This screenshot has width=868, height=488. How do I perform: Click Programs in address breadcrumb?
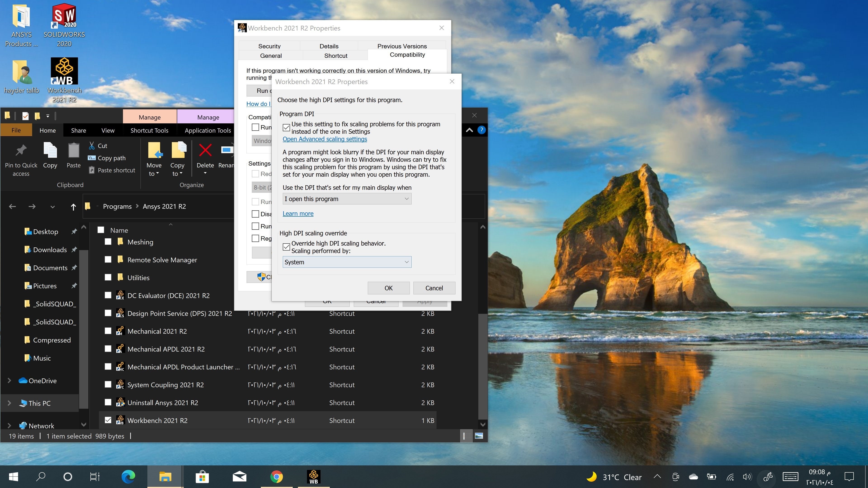click(x=117, y=206)
